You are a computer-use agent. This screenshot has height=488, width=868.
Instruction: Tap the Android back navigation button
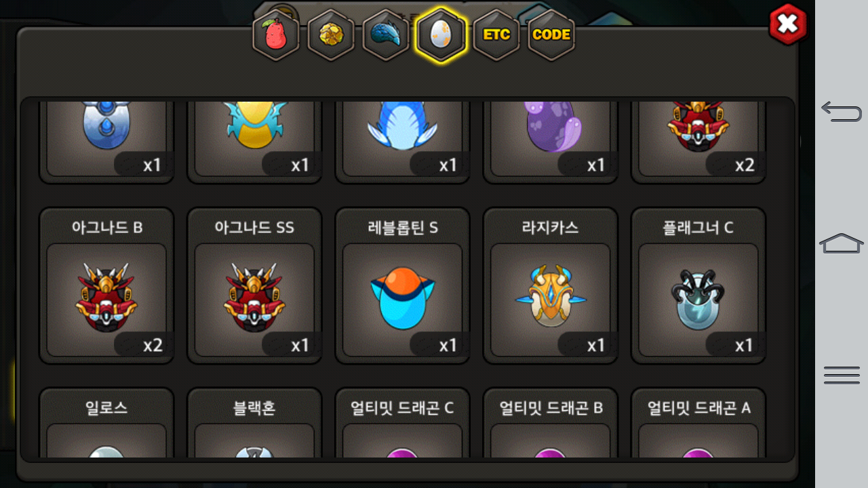[842, 111]
